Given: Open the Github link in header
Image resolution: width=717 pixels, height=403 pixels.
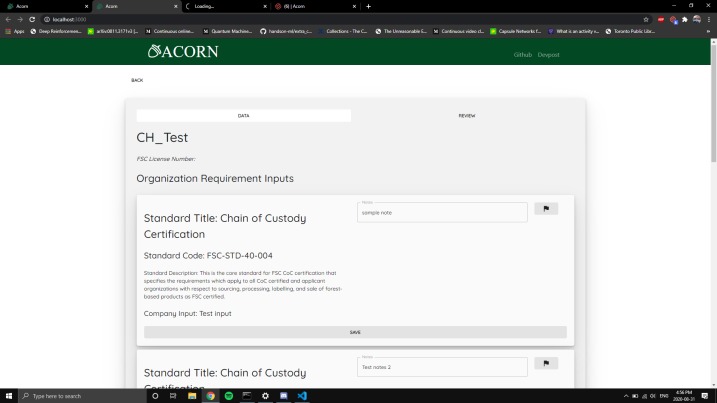Looking at the screenshot, I should coord(523,54).
